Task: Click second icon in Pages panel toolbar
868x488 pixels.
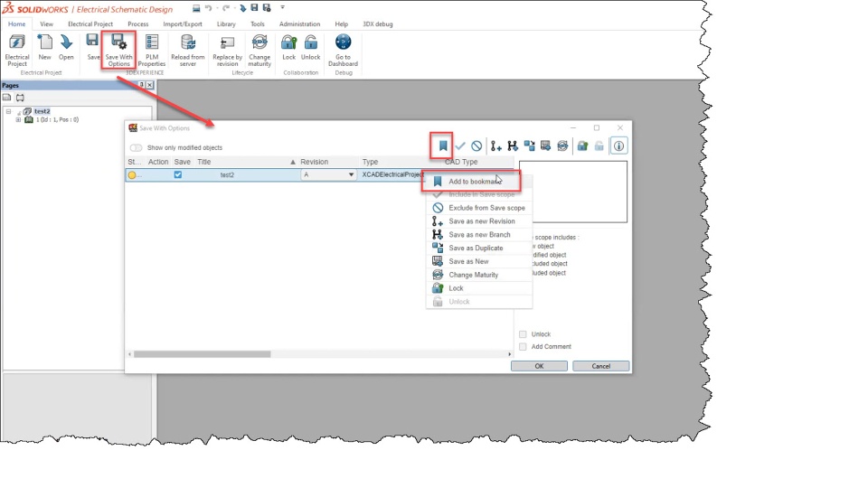Action: point(20,98)
